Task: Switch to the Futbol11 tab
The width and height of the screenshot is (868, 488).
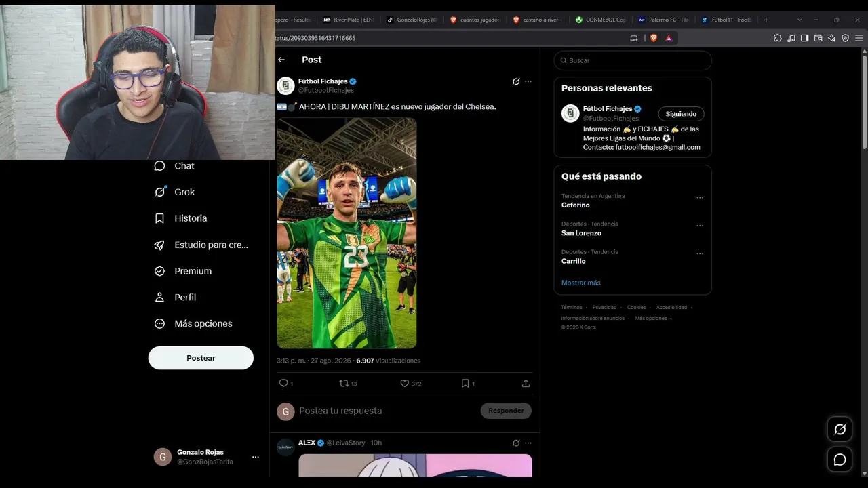Action: tap(727, 20)
